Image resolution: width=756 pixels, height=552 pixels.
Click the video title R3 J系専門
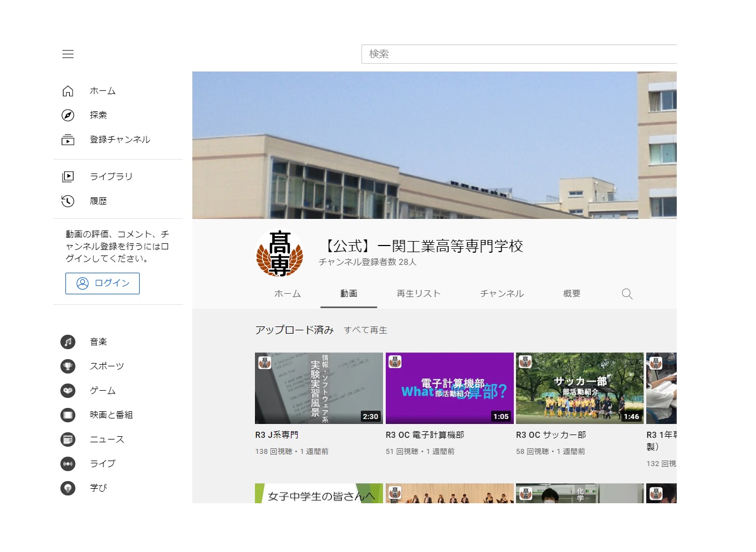coord(277,435)
